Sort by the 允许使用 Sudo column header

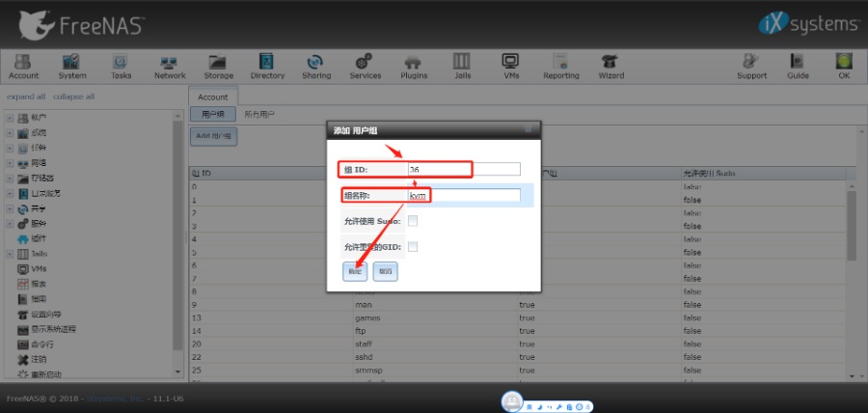pos(764,174)
